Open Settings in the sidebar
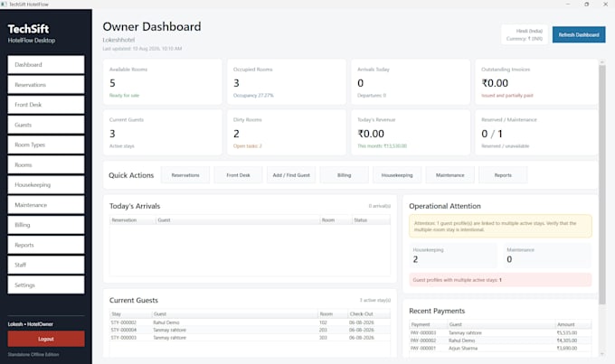This screenshot has width=615, height=364. click(46, 285)
